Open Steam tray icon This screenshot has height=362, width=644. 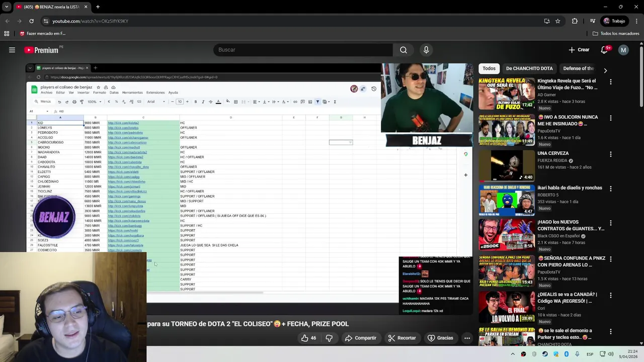(x=545, y=354)
